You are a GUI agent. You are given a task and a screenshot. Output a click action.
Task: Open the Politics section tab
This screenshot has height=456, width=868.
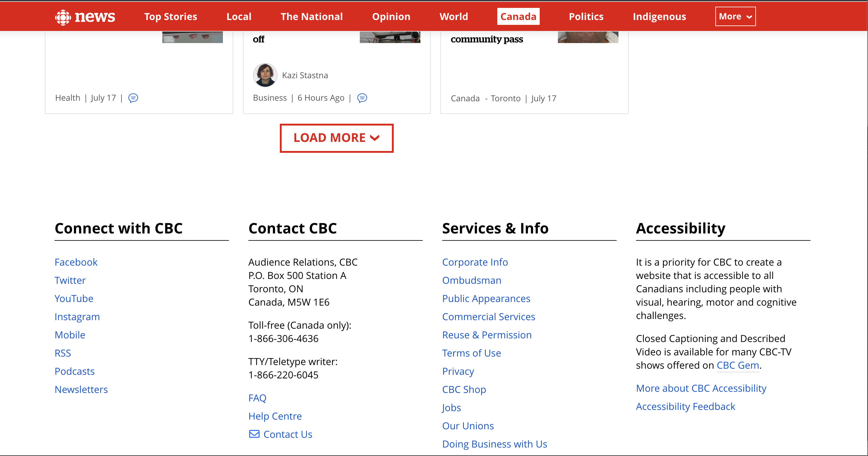[x=586, y=17]
